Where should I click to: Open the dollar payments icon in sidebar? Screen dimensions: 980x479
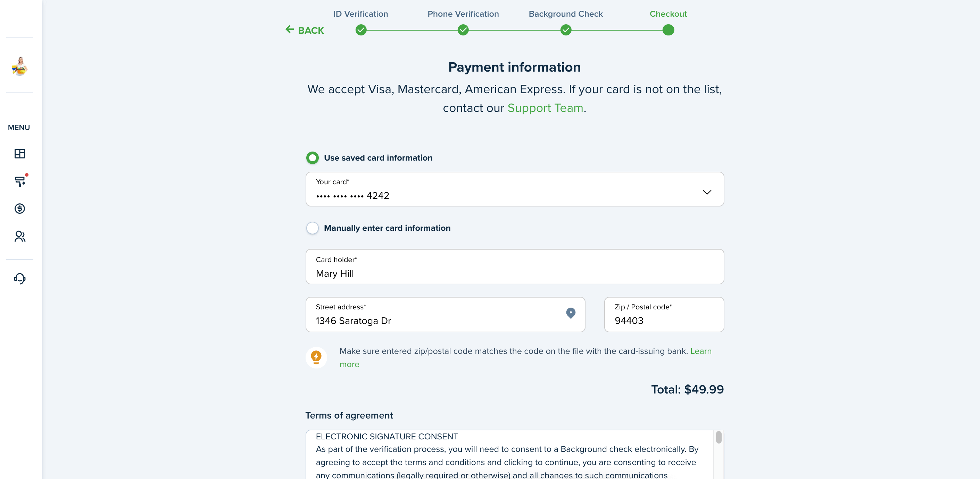pos(19,209)
